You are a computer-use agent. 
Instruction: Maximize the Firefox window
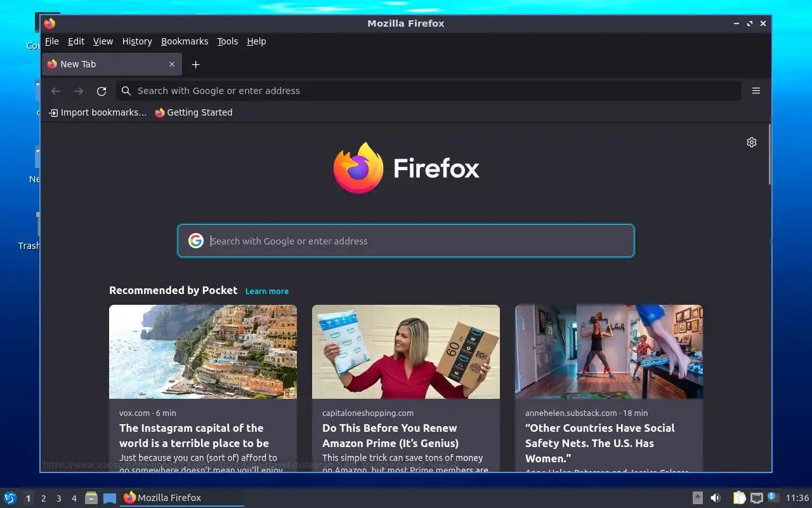749,23
